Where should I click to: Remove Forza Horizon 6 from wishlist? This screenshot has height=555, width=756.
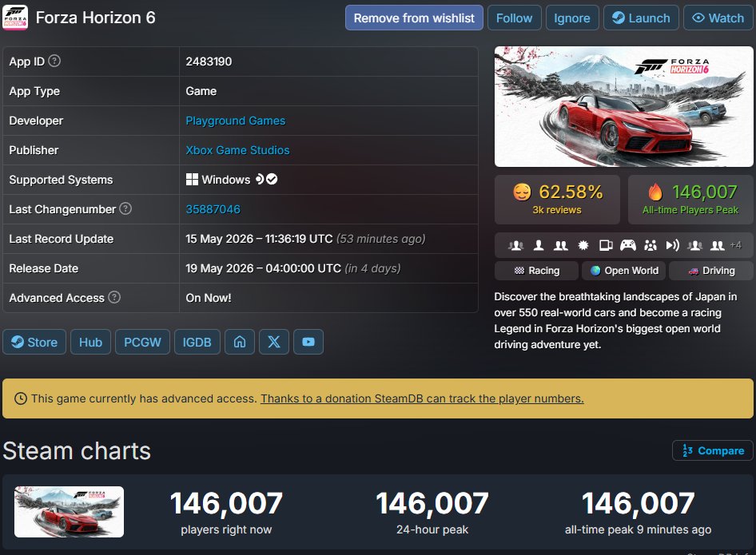click(x=414, y=18)
